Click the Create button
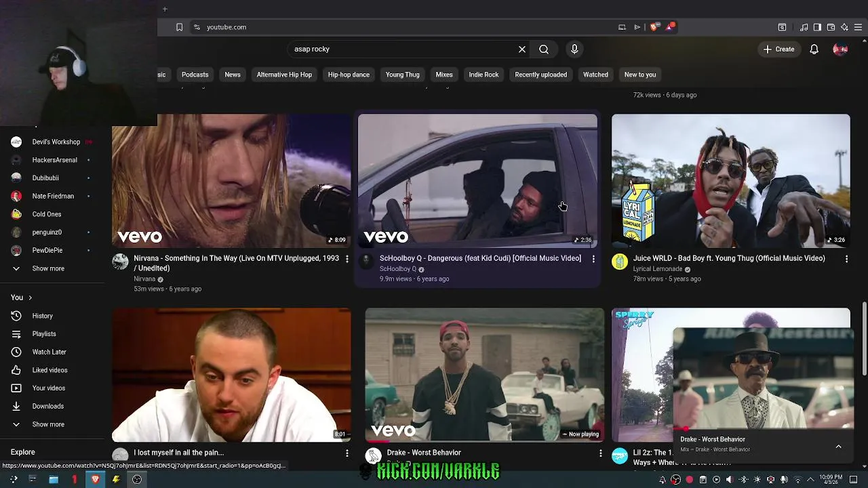 (778, 49)
